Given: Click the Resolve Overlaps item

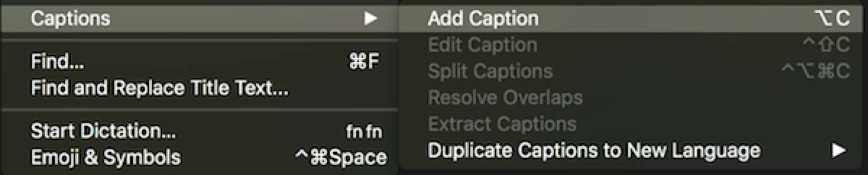Looking at the screenshot, I should pyautogui.click(x=505, y=98).
